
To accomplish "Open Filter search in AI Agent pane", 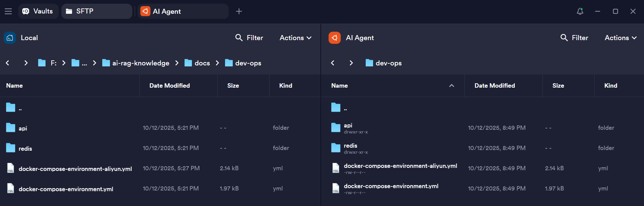I will [x=574, y=38].
